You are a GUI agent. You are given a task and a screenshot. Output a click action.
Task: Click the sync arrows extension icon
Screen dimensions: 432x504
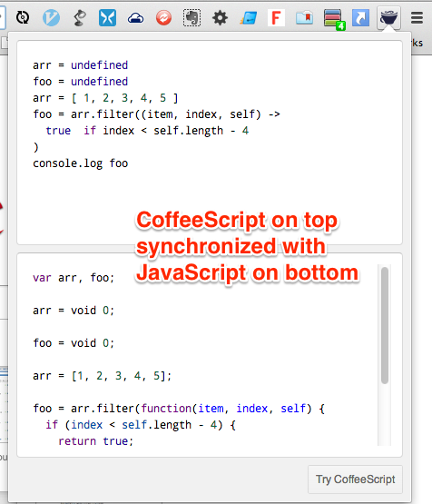(23, 17)
